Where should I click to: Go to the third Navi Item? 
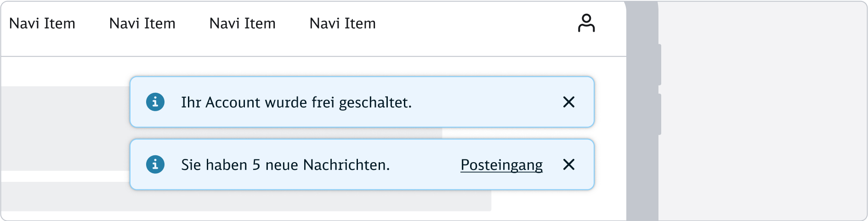242,23
